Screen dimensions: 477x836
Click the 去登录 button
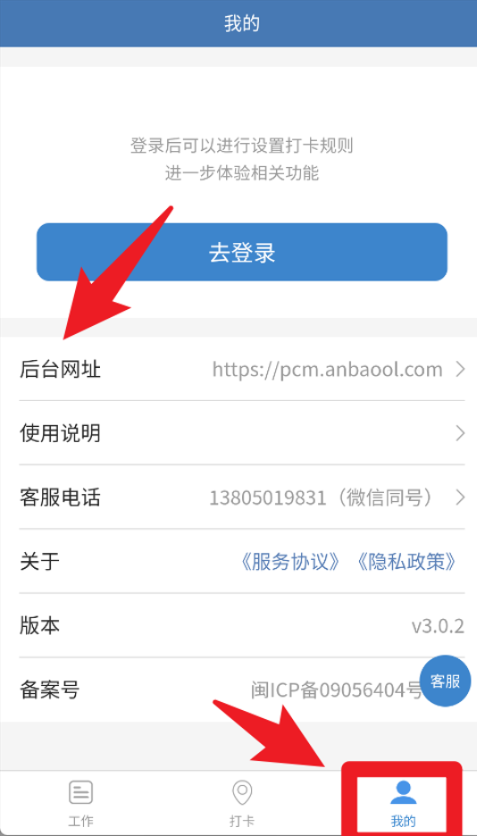[x=242, y=252]
